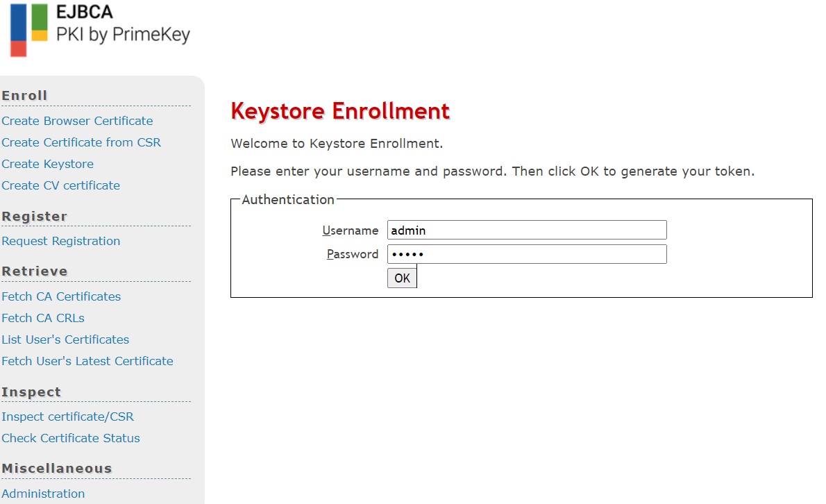Image resolution: width=826 pixels, height=504 pixels.
Task: Go to Administration link
Action: click(43, 494)
